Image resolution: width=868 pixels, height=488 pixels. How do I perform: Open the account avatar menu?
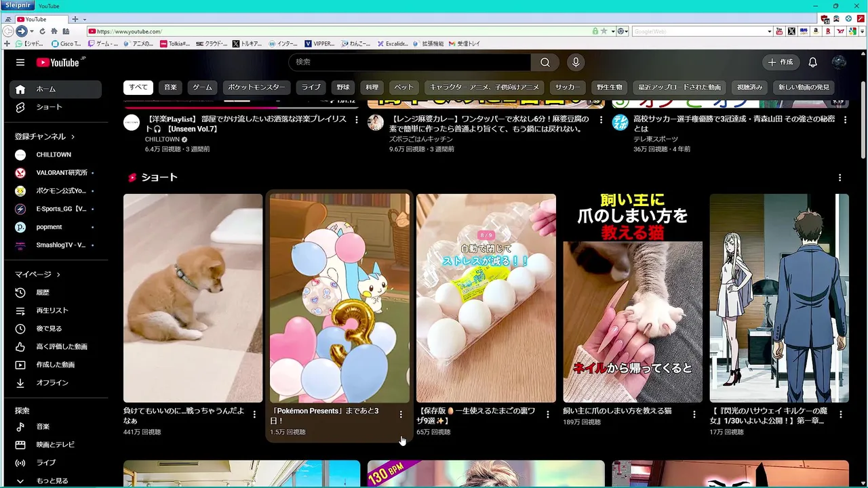839,62
